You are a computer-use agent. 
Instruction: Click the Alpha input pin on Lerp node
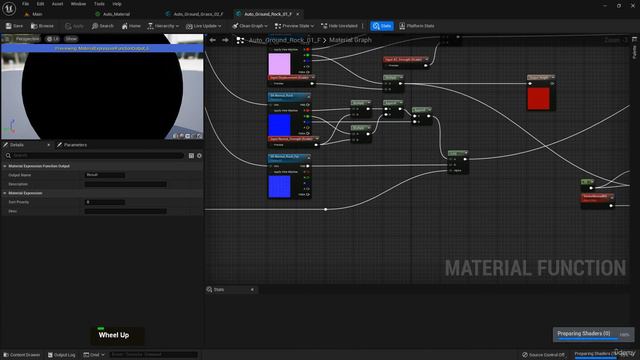pyautogui.click(x=451, y=171)
